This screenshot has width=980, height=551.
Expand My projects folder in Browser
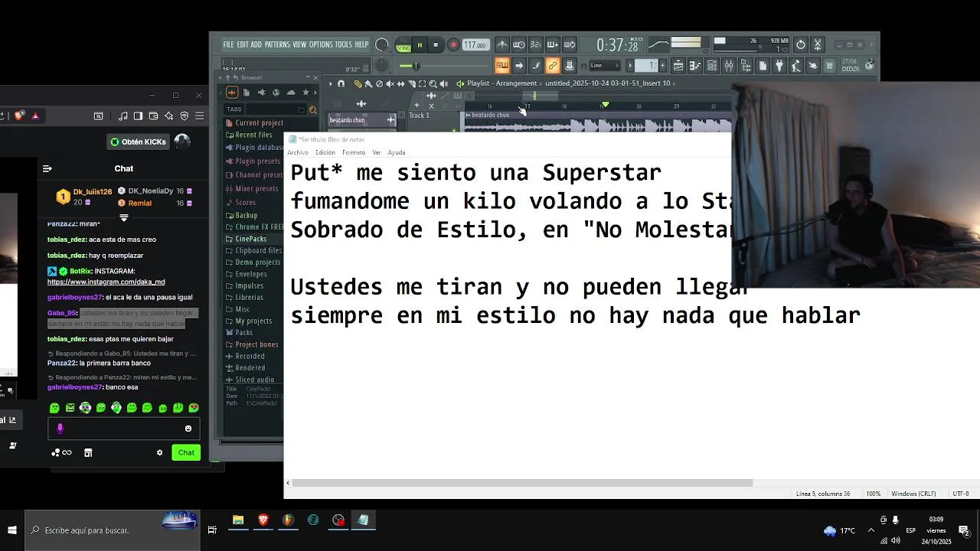tap(249, 321)
